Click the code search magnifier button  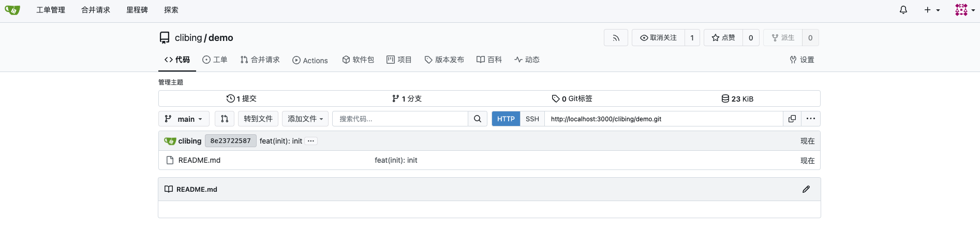tap(477, 119)
